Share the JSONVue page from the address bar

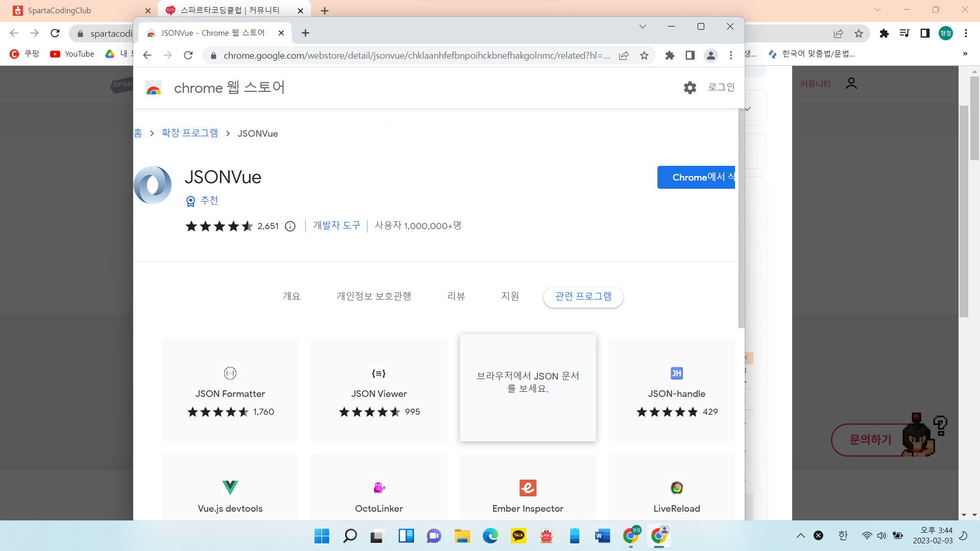coord(624,56)
